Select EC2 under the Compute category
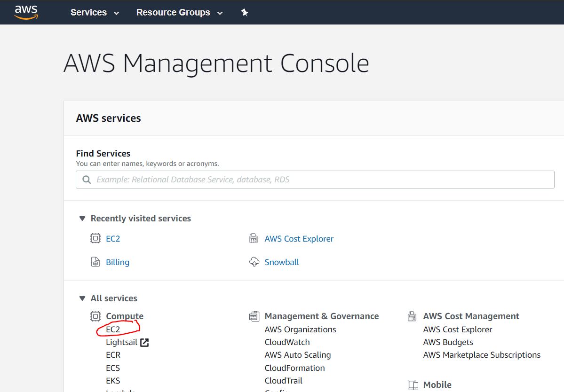This screenshot has height=392, width=564. click(113, 329)
